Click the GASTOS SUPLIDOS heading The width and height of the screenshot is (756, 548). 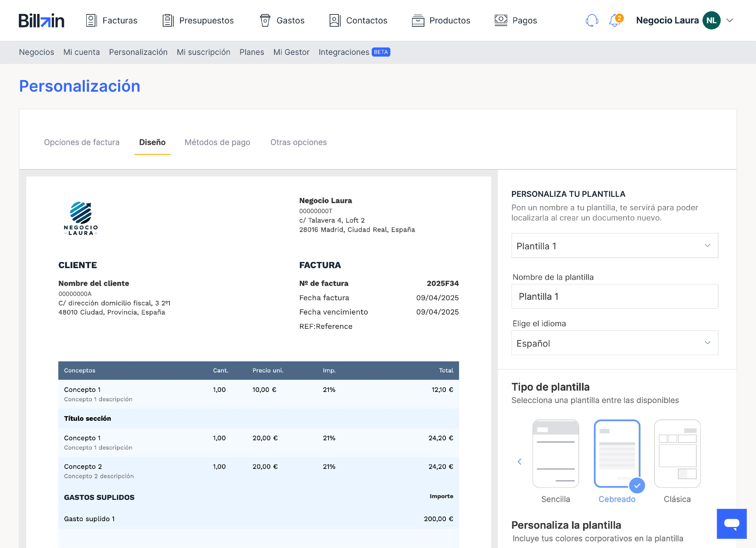[99, 497]
